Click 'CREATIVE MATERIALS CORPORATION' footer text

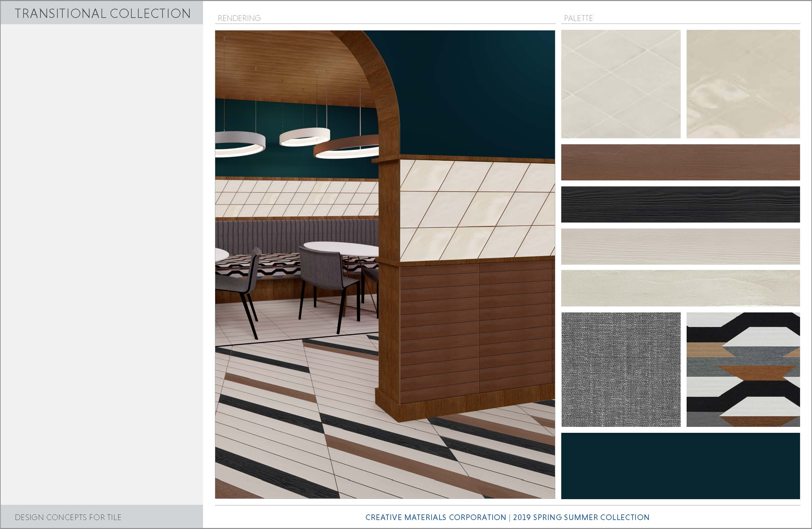point(436,517)
